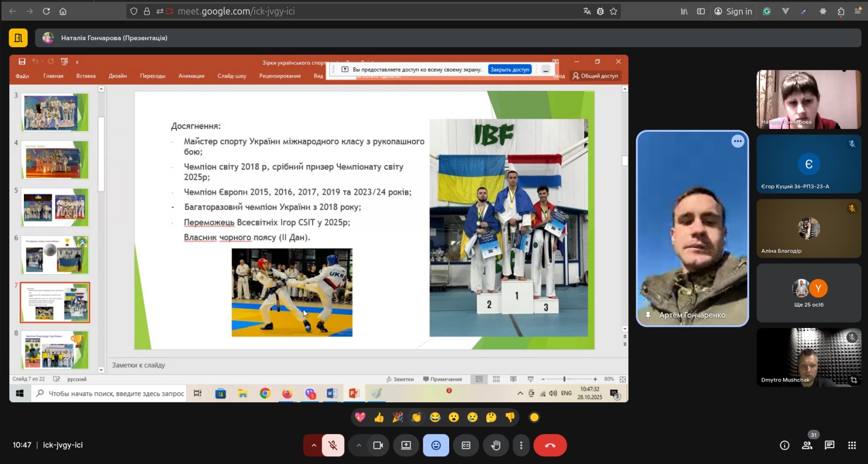This screenshot has height=464, width=868.
Task: Open the Activities grid icon
Action: (x=852, y=445)
